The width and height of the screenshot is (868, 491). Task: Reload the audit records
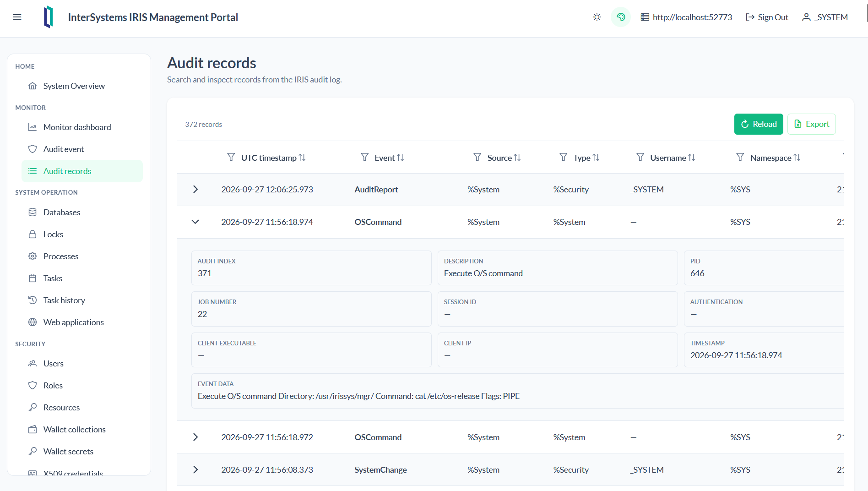pyautogui.click(x=759, y=124)
